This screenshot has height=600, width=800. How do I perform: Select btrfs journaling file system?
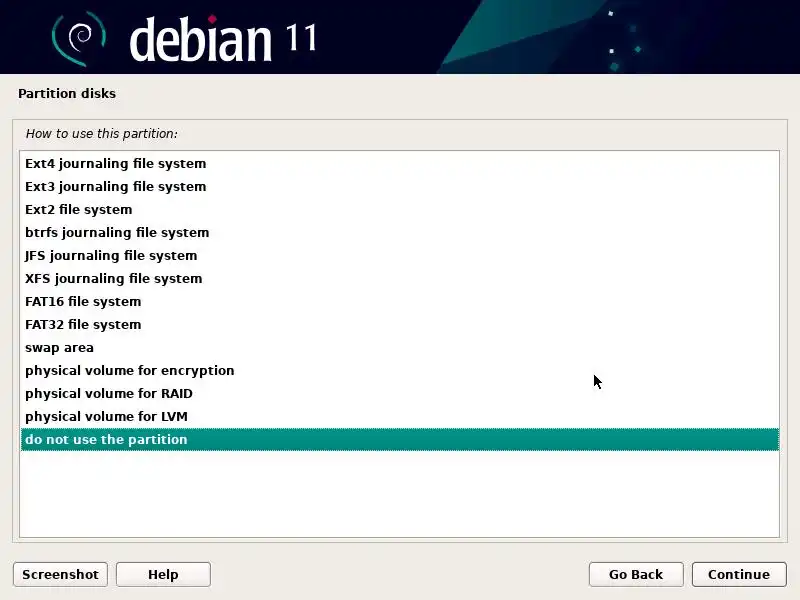(399, 232)
